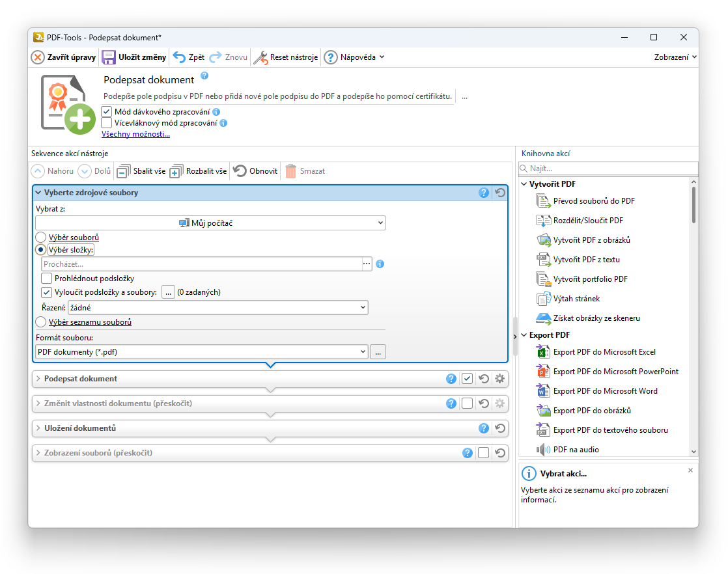Open help for Zobrazení souborů
The height and width of the screenshot is (574, 728).
coord(468,453)
